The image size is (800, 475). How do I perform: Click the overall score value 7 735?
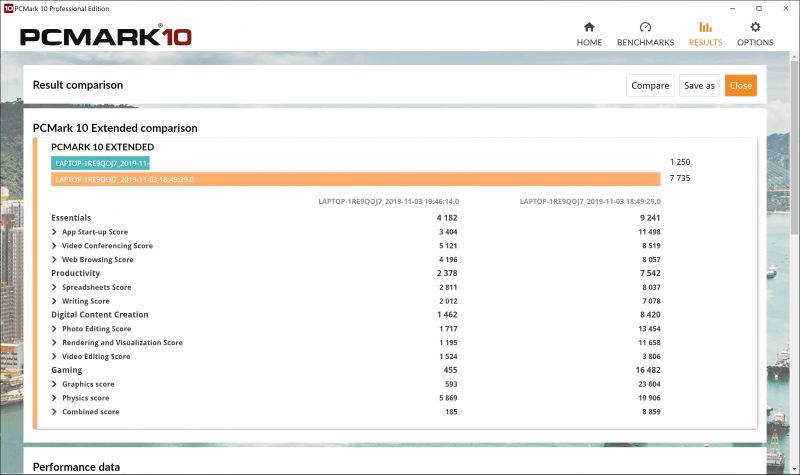point(680,178)
